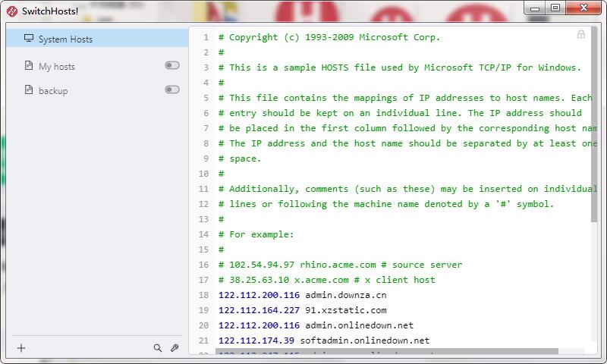The image size is (607, 364).
Task: Click the monitor icon beside System Hosts
Action: (29, 39)
